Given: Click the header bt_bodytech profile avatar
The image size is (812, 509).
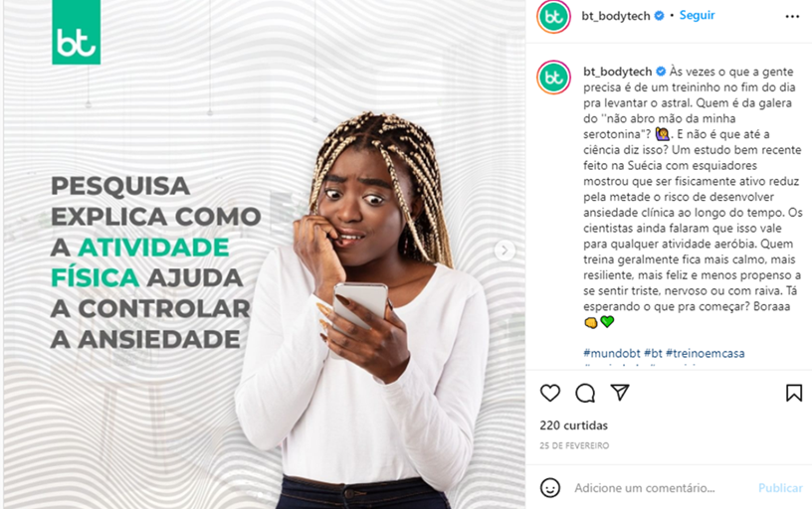Looking at the screenshot, I should (x=554, y=17).
